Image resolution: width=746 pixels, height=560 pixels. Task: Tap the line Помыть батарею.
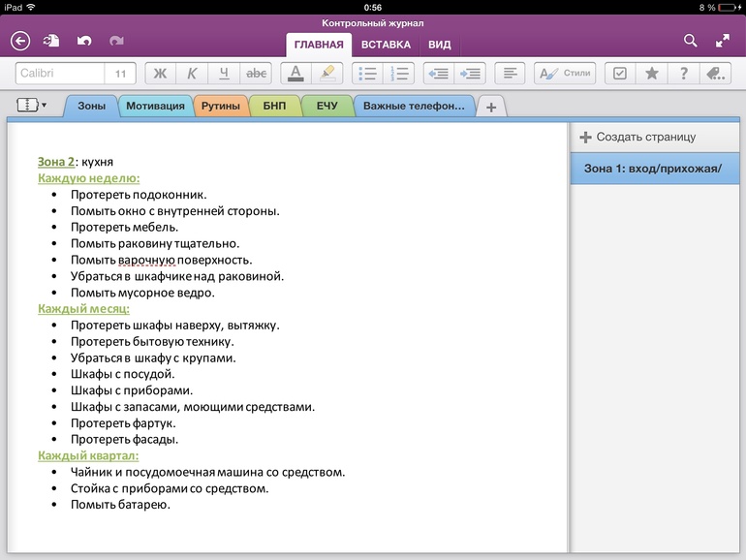pos(120,505)
